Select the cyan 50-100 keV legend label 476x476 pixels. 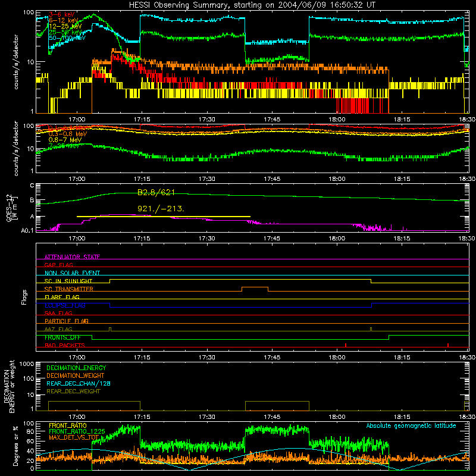pos(67,37)
